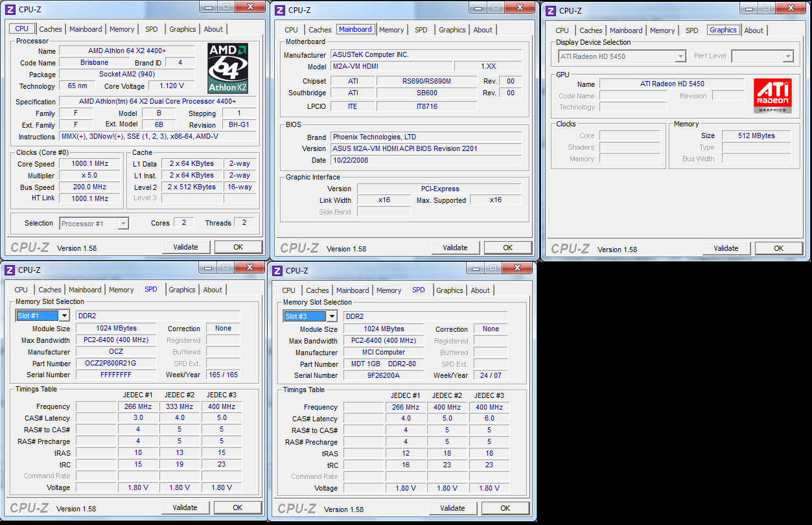Click the Code Name value Brisbane
Viewport: 812px width, 525px height.
click(95, 63)
